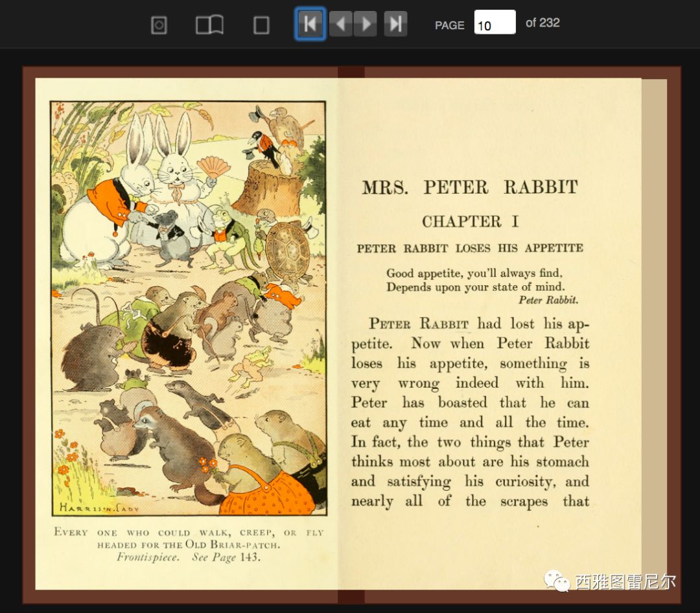Click 'Good appetite, you'll always find,' verse line
This screenshot has width=700, height=613.
(474, 273)
